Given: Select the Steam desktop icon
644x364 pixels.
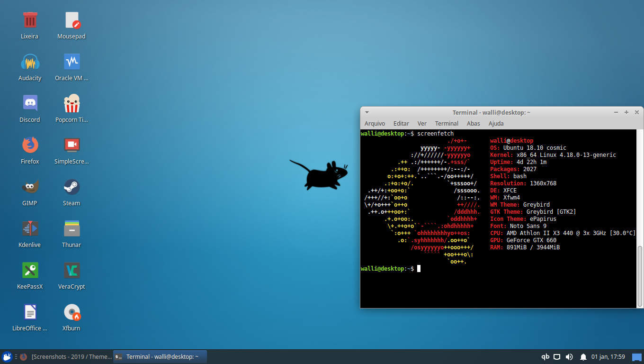Looking at the screenshot, I should (72, 187).
